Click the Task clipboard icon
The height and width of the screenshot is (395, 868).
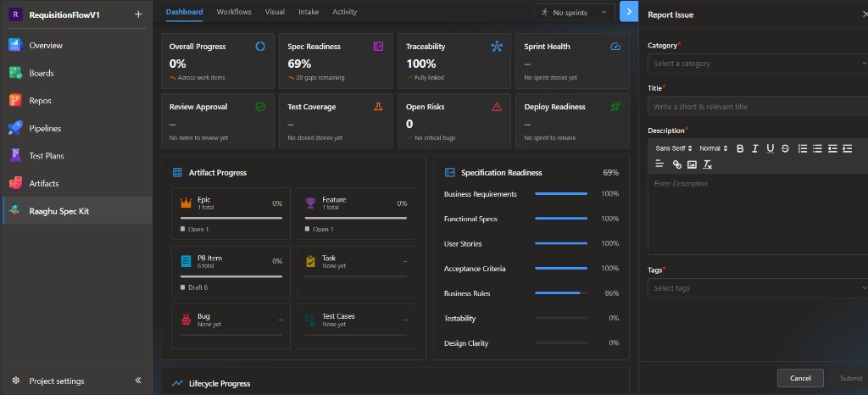point(310,261)
